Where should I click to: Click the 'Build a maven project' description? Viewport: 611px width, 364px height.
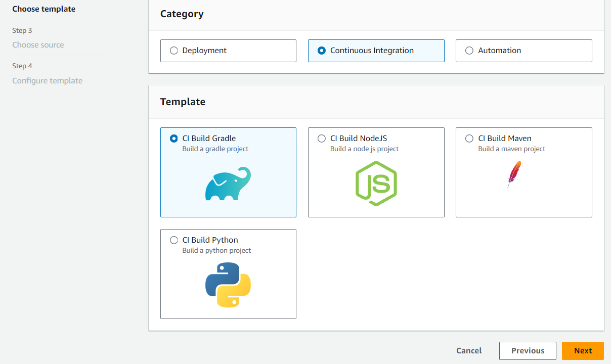(x=512, y=149)
